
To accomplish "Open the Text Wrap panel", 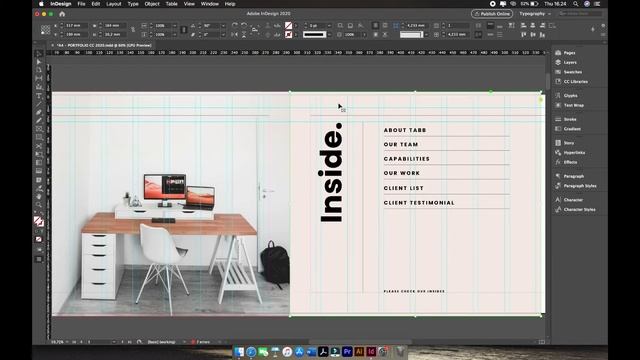I will click(x=573, y=105).
